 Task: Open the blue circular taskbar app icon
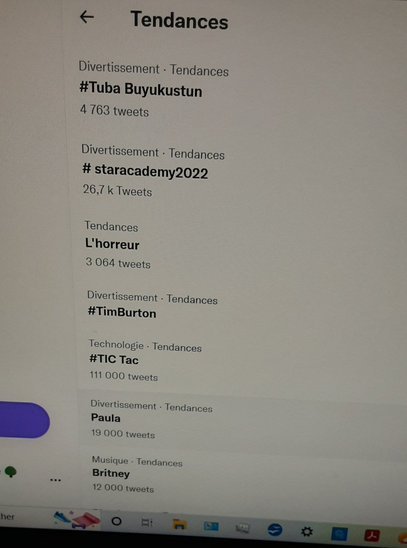[275, 530]
